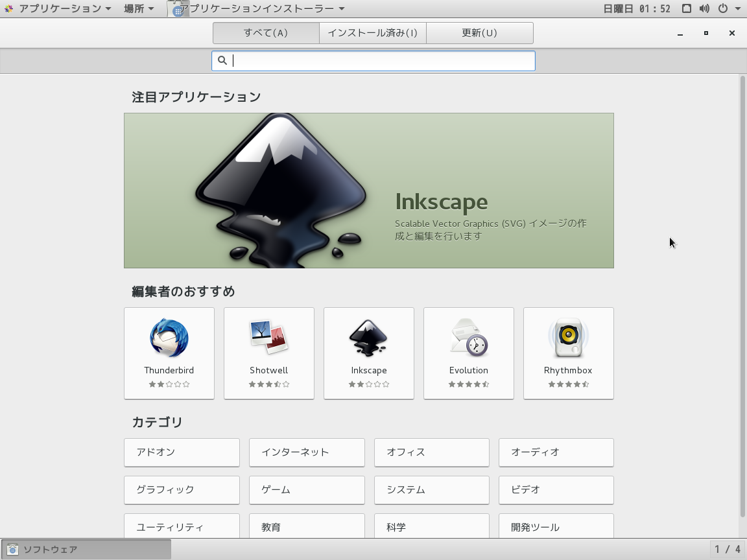Click the ソフトウェア taskbar icon
This screenshot has width=747, height=560.
(x=12, y=550)
